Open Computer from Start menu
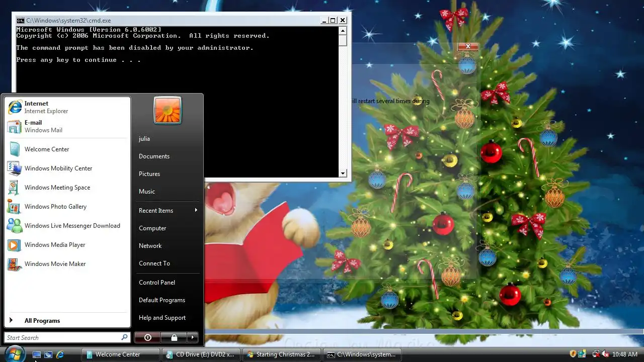Image resolution: width=644 pixels, height=362 pixels. point(168,228)
